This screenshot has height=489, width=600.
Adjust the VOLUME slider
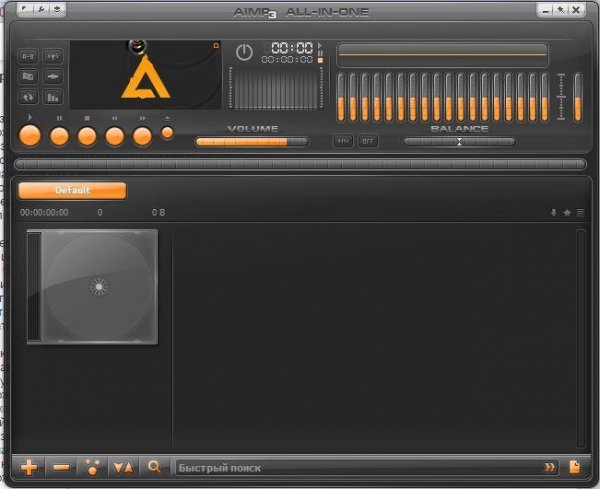coord(251,142)
